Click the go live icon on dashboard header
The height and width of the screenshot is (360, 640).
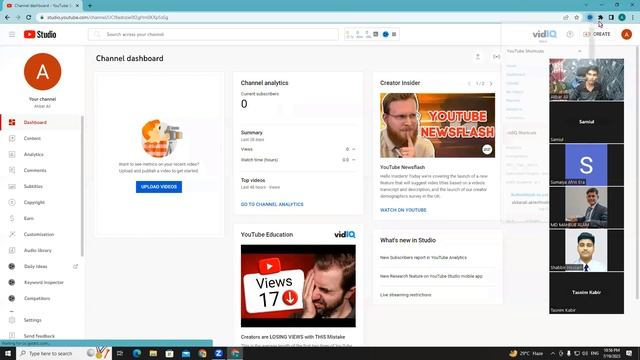pyautogui.click(x=496, y=57)
